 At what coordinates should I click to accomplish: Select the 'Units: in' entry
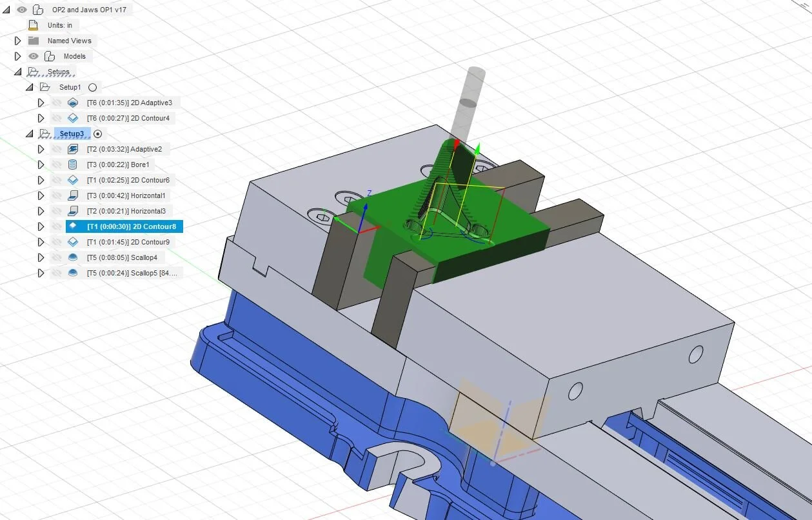click(x=60, y=25)
